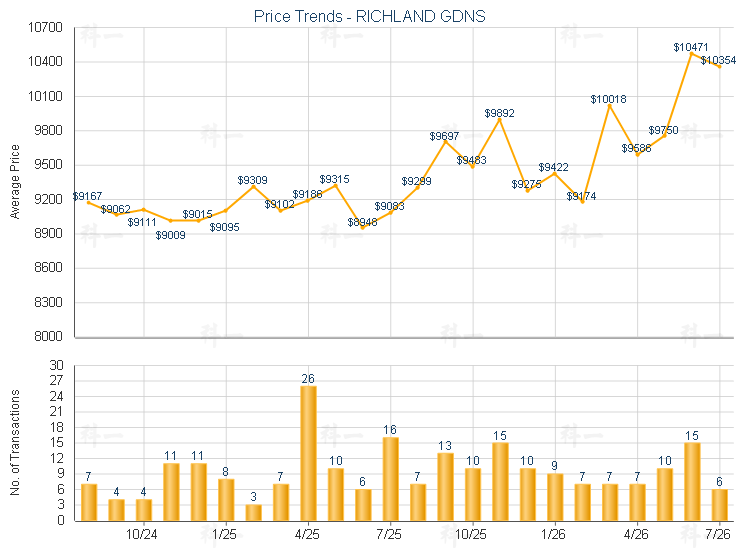The height and width of the screenshot is (550, 740).
Task: Click the 7/26 x-axis label
Action: pos(718,534)
